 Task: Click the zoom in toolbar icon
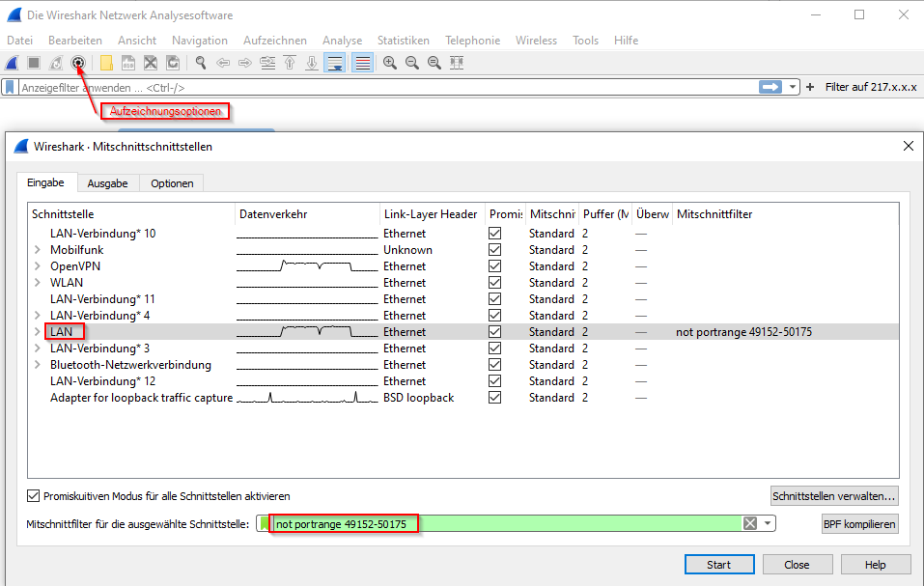(390, 63)
